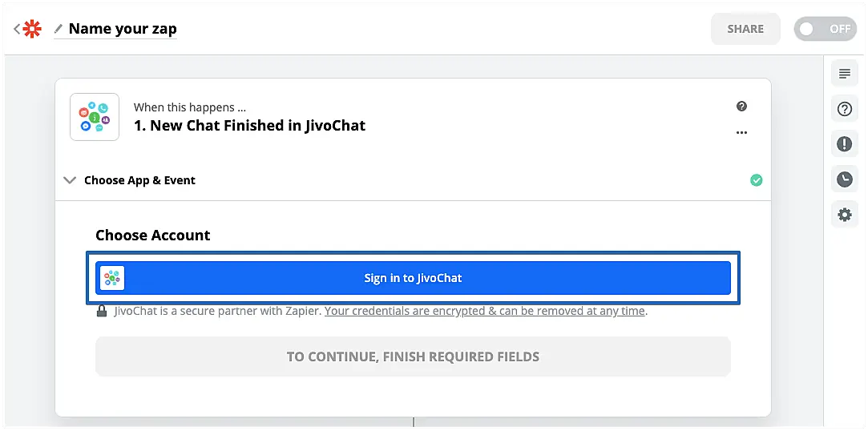The image size is (868, 431).
Task: Click the green checkmark status icon
Action: [756, 180]
